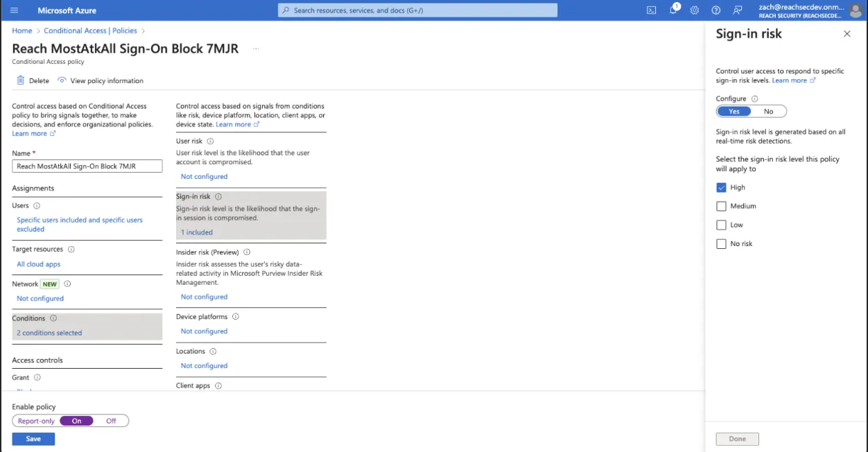Click inside the policy Name input field

(x=87, y=166)
